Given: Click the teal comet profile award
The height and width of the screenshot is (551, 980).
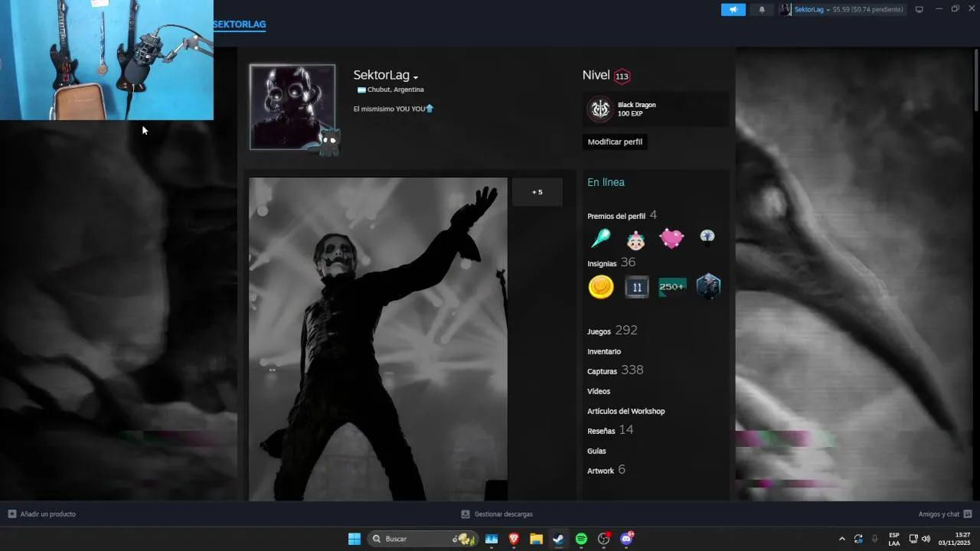Looking at the screenshot, I should point(601,239).
